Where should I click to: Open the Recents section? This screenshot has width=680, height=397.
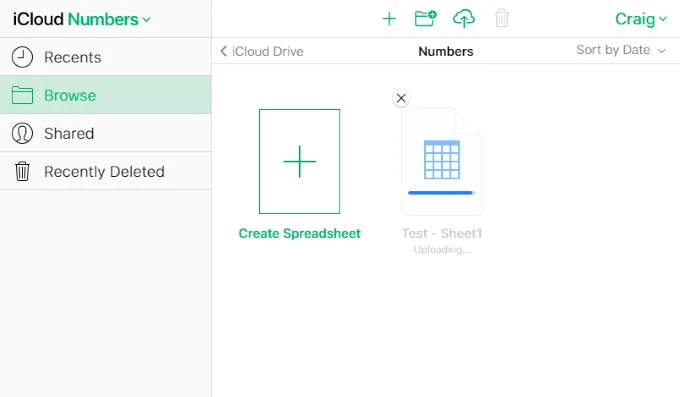click(x=105, y=57)
